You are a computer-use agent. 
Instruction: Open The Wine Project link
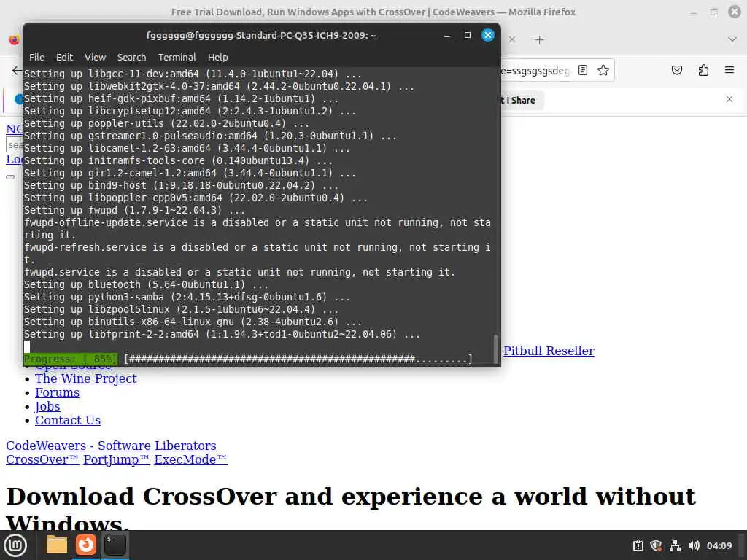[x=86, y=378]
